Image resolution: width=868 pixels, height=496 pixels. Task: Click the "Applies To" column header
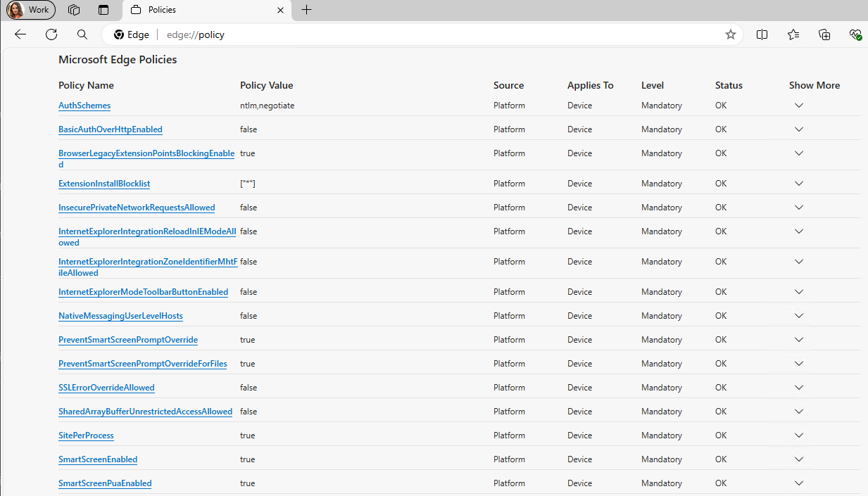coord(590,85)
